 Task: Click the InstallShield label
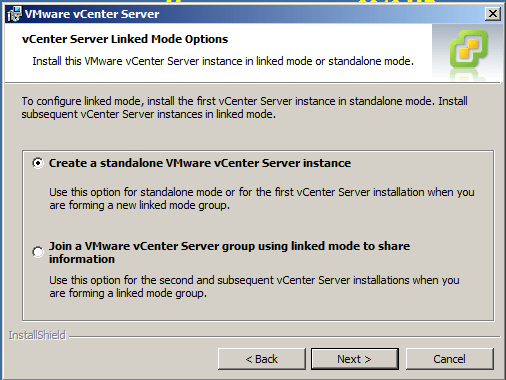click(x=37, y=335)
